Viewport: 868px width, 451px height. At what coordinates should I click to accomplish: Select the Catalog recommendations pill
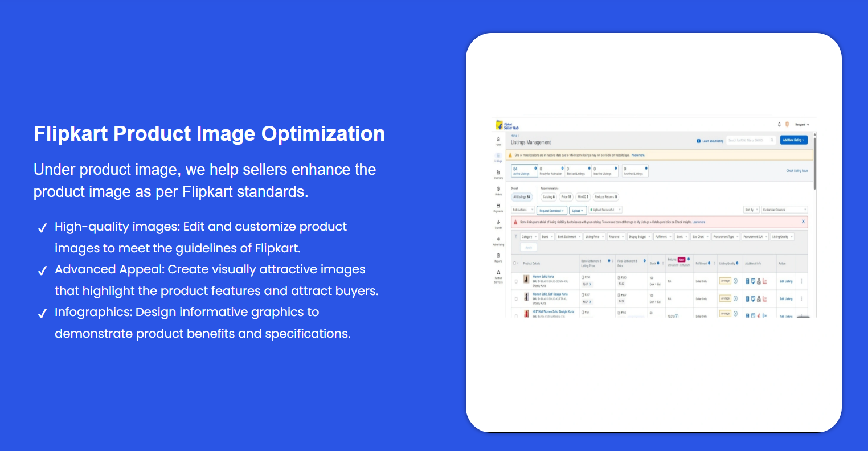pos(548,197)
